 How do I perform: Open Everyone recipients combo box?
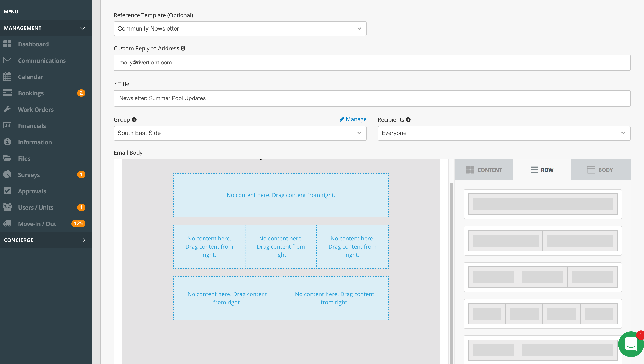[504, 133]
